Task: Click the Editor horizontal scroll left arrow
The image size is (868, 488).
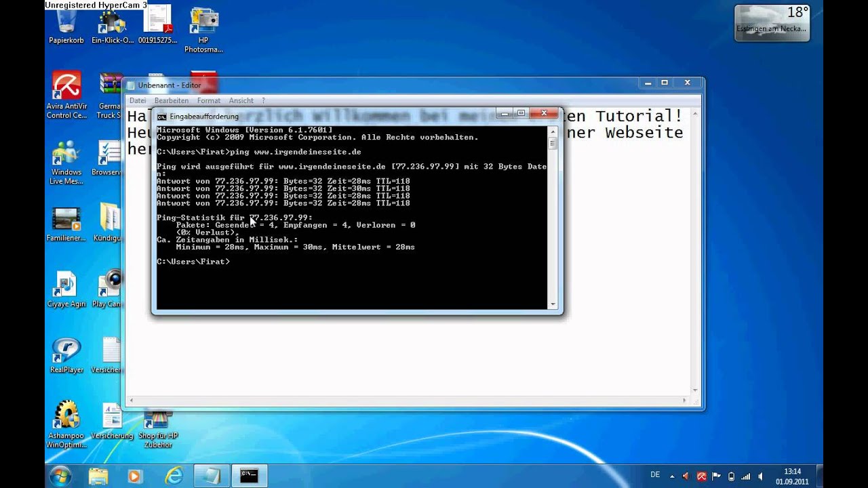Action: 132,401
